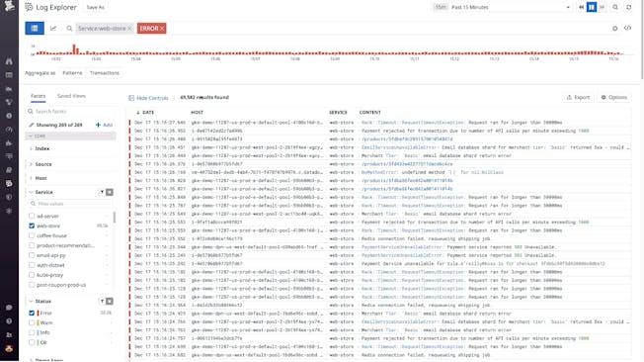Check the ad-server service checkbox
Viewport: 644px width, 362px height.
[x=32, y=216]
